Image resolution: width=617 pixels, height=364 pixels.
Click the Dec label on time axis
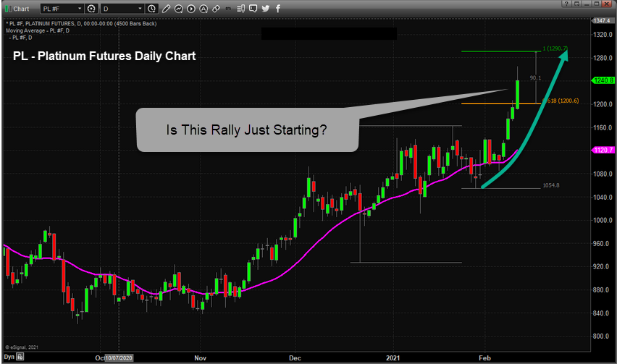(295, 357)
